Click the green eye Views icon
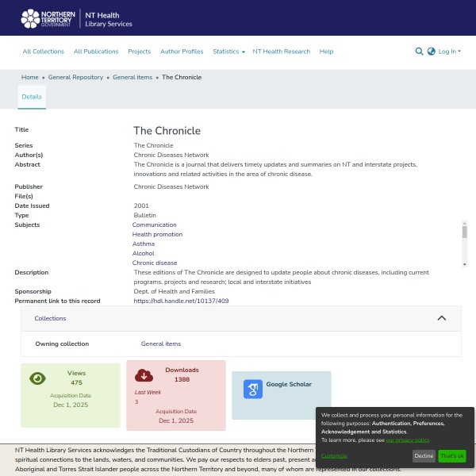Image resolution: width=476 pixels, height=476 pixels. [x=37, y=378]
